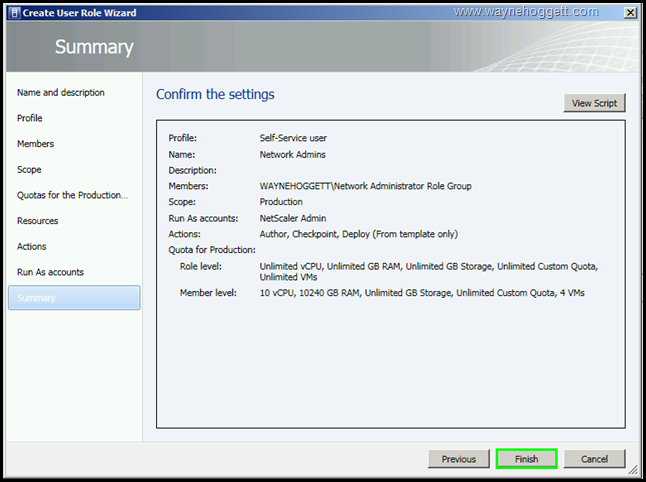Open the Actions wizard step
This screenshot has width=646, height=482.
pyautogui.click(x=32, y=246)
